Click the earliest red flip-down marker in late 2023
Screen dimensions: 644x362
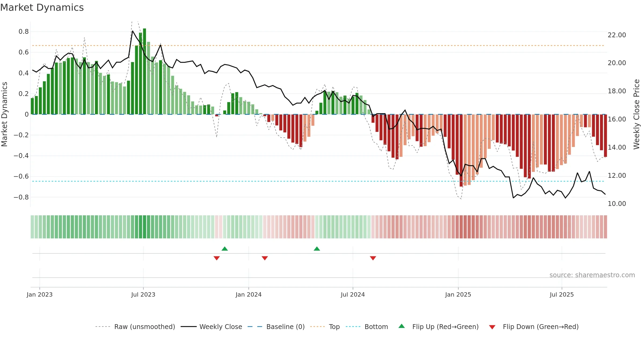click(217, 258)
